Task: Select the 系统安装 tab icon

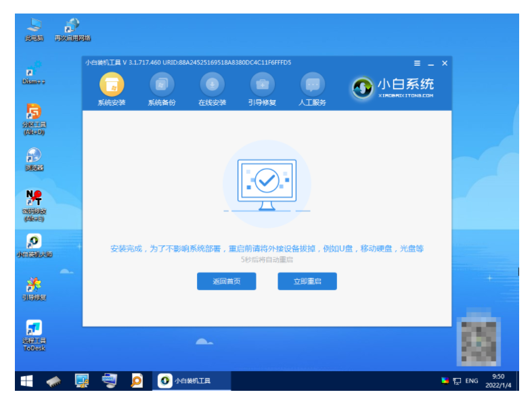Action: (112, 85)
